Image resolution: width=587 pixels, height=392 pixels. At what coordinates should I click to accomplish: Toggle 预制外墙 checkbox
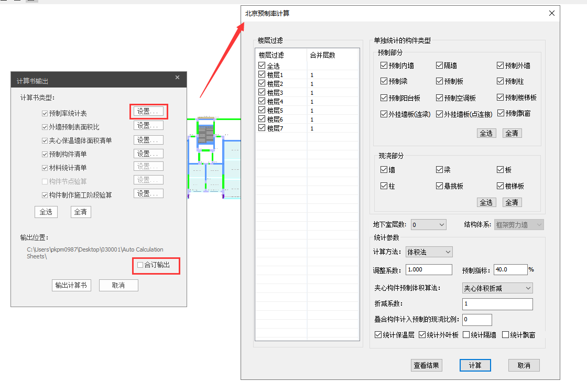500,66
